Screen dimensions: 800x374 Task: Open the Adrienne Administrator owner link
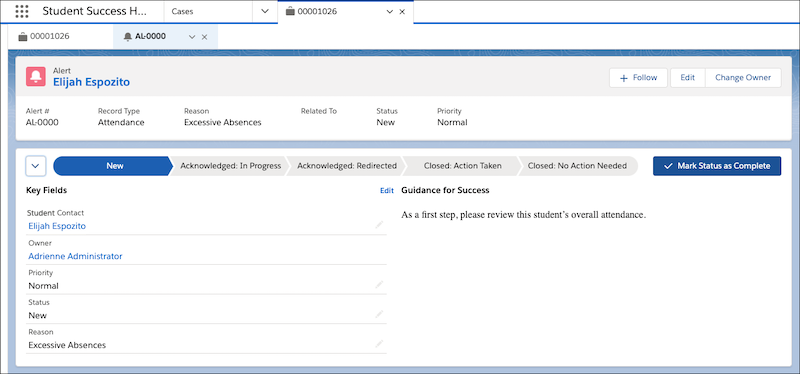pos(76,256)
